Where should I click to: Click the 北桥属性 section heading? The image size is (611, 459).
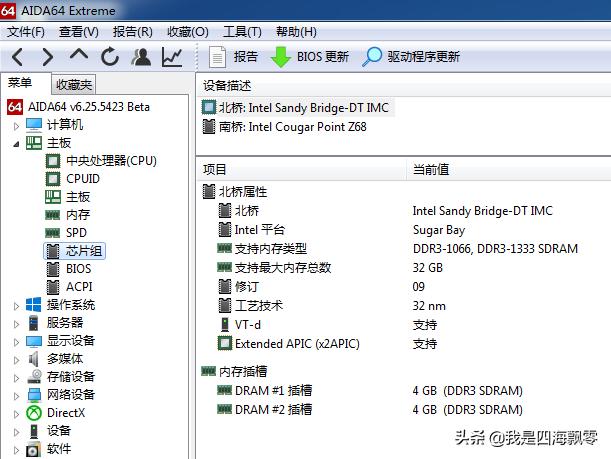[x=235, y=192]
